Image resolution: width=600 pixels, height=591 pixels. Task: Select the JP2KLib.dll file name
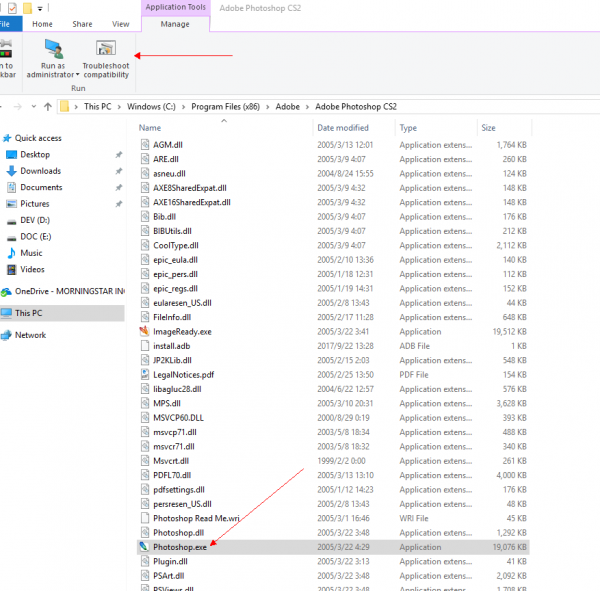pyautogui.click(x=173, y=361)
